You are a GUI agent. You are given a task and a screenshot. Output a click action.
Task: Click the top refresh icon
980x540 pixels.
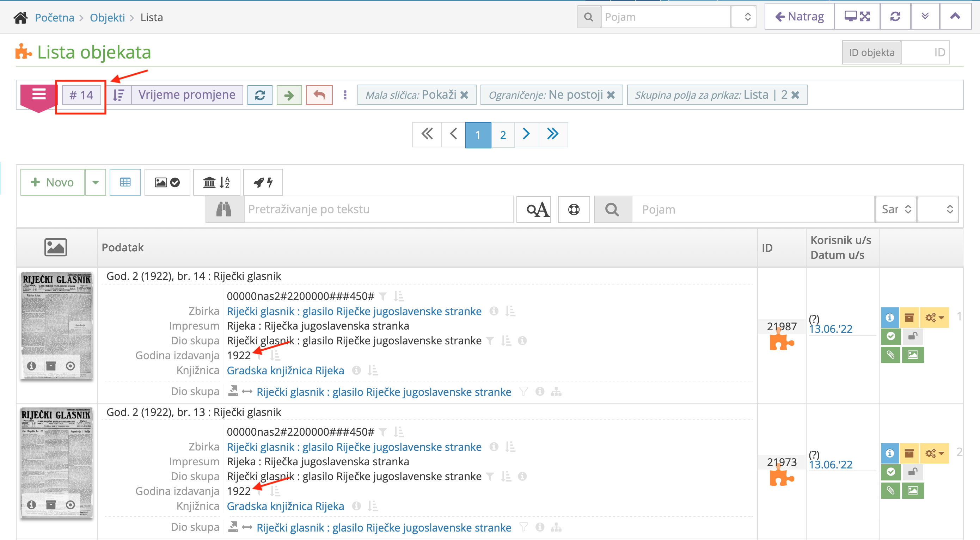click(x=895, y=17)
